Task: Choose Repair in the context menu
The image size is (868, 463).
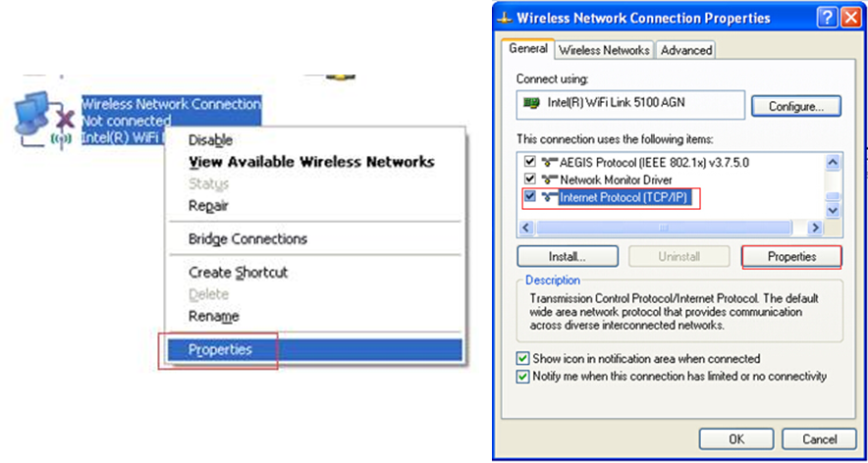Action: [209, 206]
